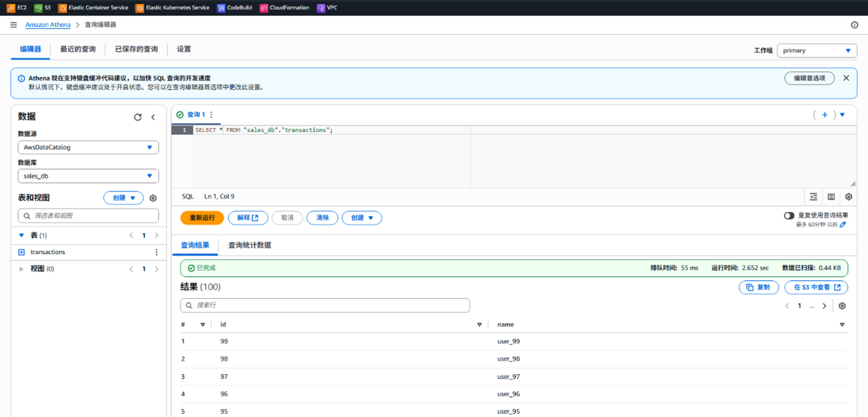This screenshot has width=868, height=417.
Task: Click the orange rerun query button
Action: coord(202,218)
